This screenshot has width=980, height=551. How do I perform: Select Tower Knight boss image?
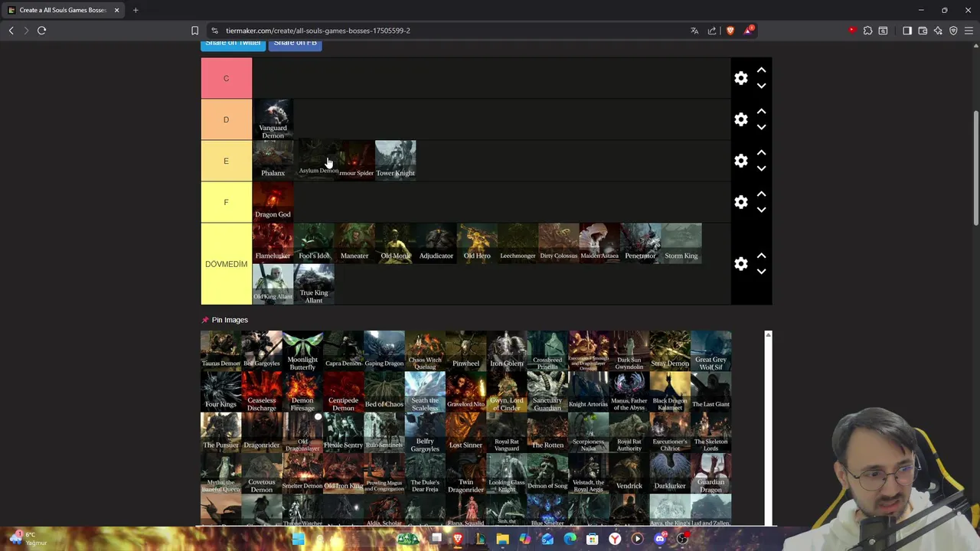395,161
